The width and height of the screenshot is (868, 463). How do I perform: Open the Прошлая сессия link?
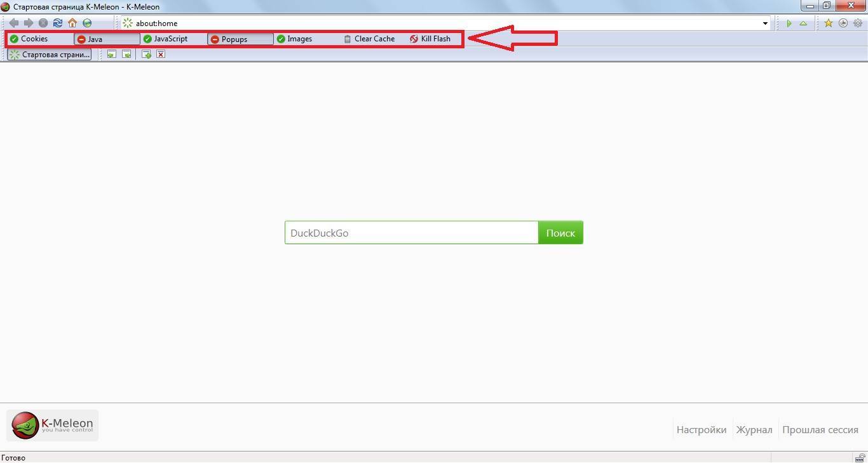[820, 430]
